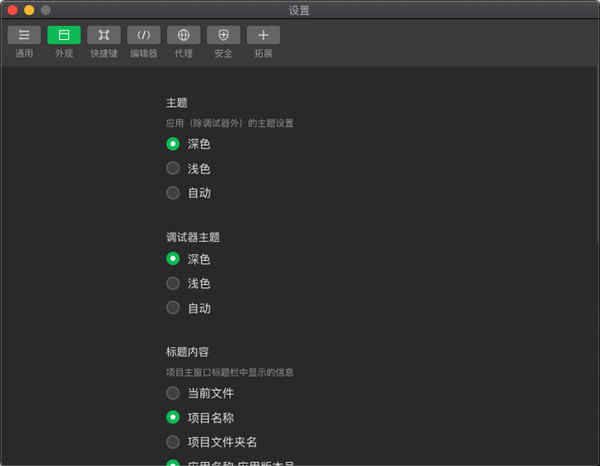Screen dimensions: 600x466
Task: Toggle 应用名称 应用版本号 option
Action: pyautogui.click(x=173, y=462)
